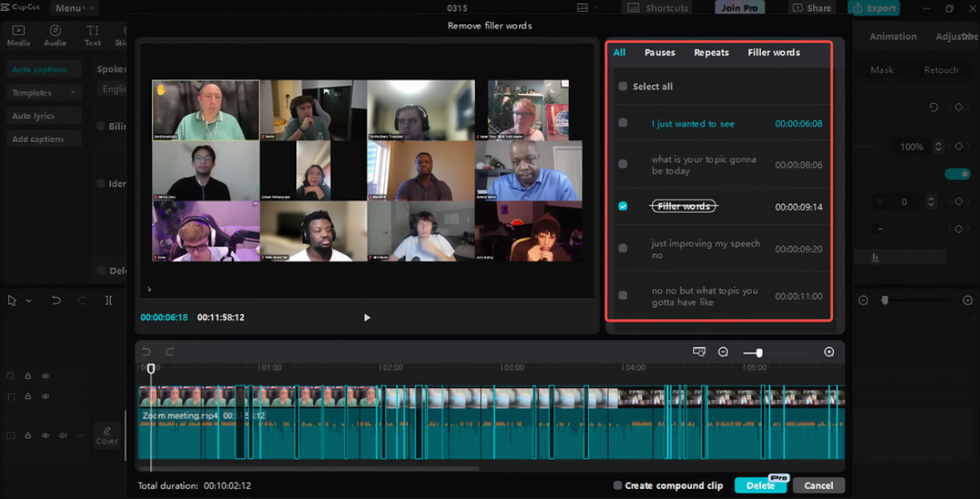This screenshot has height=499, width=980.
Task: Adjust the timeline zoom slider
Action: pyautogui.click(x=759, y=352)
